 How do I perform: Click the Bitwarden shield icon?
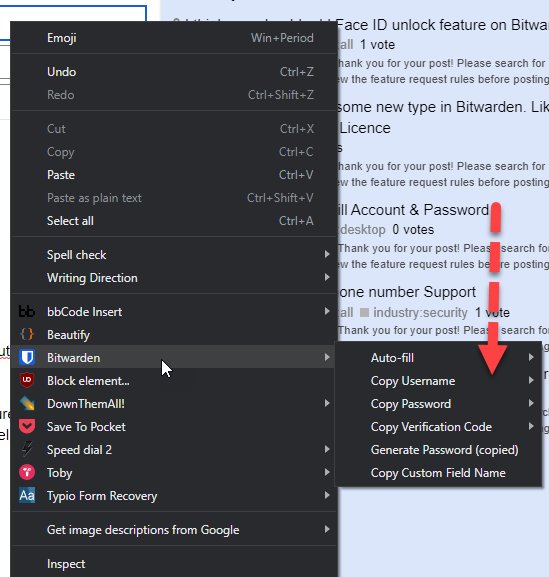pyautogui.click(x=27, y=357)
